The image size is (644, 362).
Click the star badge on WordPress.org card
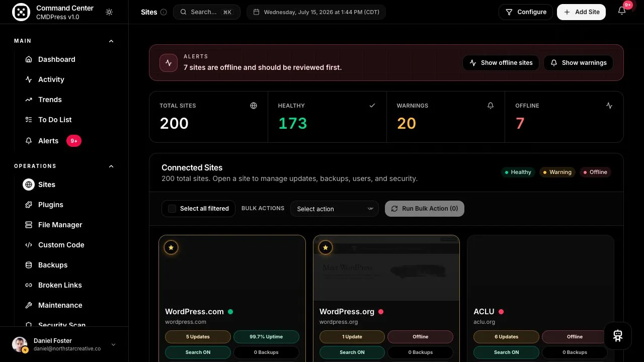click(x=326, y=247)
